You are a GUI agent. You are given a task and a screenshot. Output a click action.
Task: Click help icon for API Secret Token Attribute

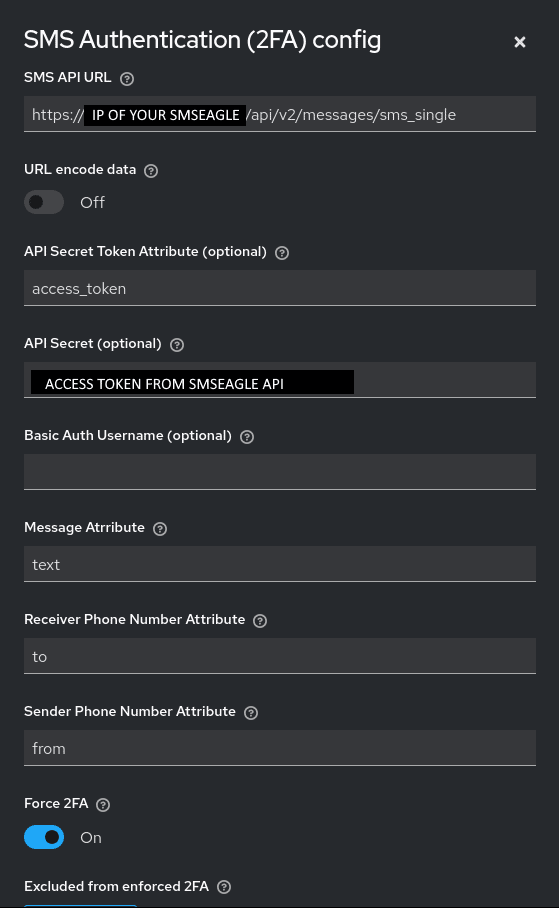pyautogui.click(x=282, y=252)
